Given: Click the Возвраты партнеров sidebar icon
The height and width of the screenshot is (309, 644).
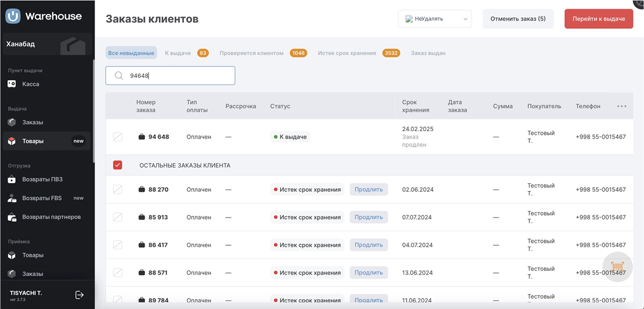Looking at the screenshot, I should point(12,217).
